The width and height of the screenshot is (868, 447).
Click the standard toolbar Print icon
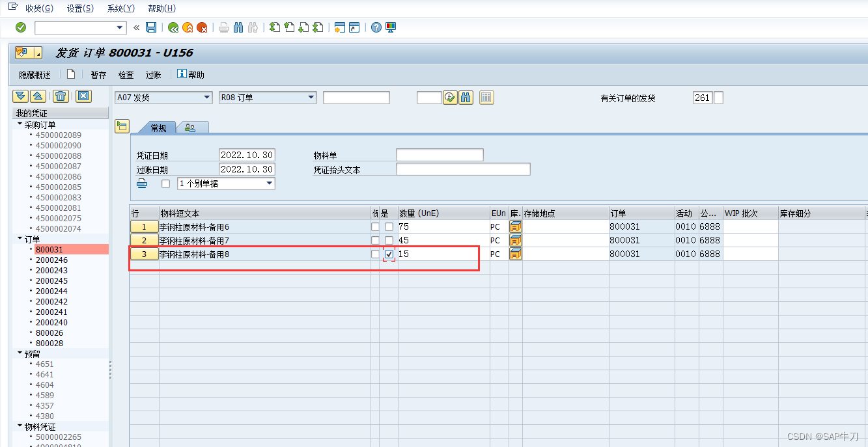224,27
